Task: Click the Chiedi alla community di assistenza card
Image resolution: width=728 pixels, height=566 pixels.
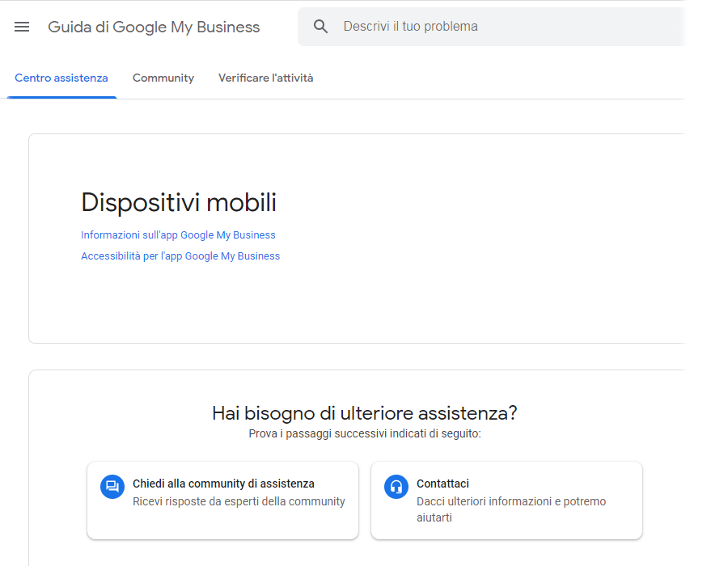Action: click(222, 501)
